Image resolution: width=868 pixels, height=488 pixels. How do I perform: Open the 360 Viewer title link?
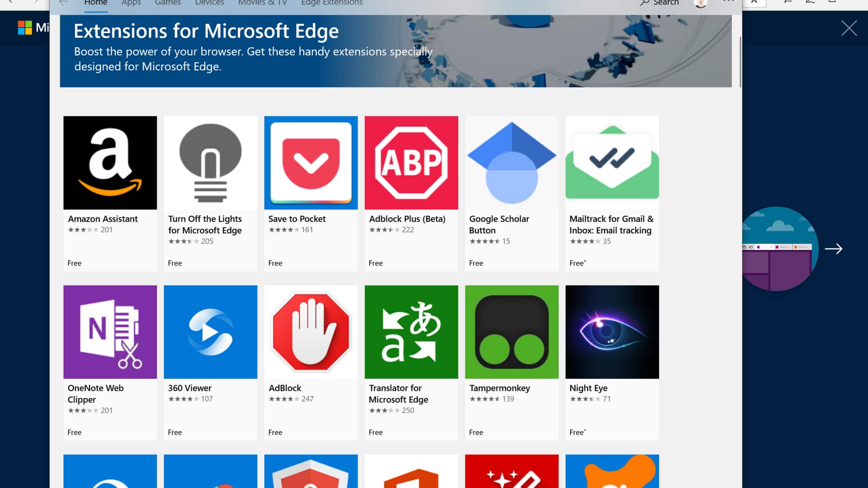tap(189, 388)
